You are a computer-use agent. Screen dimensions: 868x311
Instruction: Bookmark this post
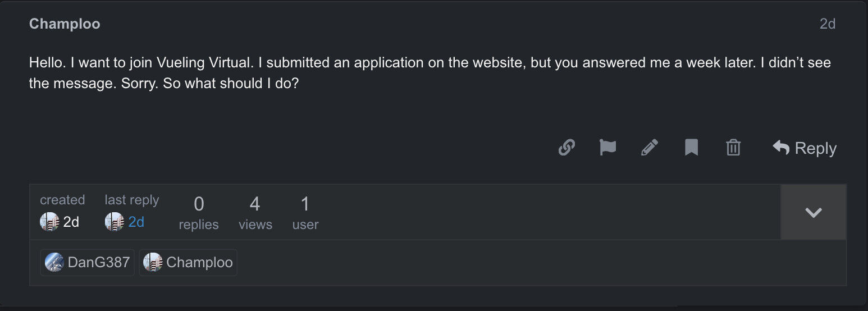tap(691, 148)
